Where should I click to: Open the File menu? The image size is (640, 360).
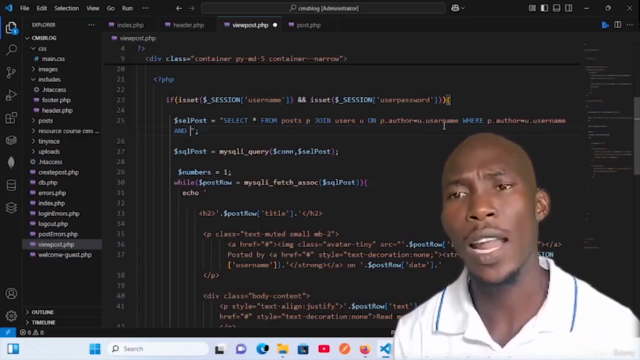tap(24, 8)
